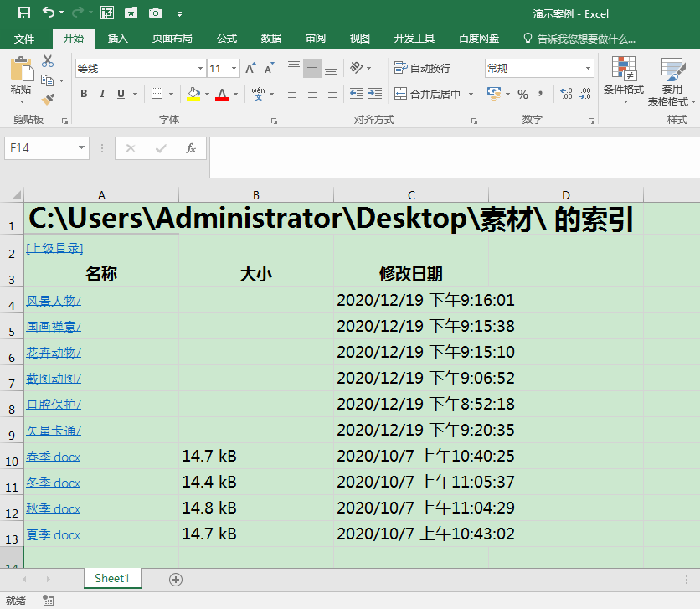Cut selection with the scissors icon

pyautogui.click(x=48, y=61)
